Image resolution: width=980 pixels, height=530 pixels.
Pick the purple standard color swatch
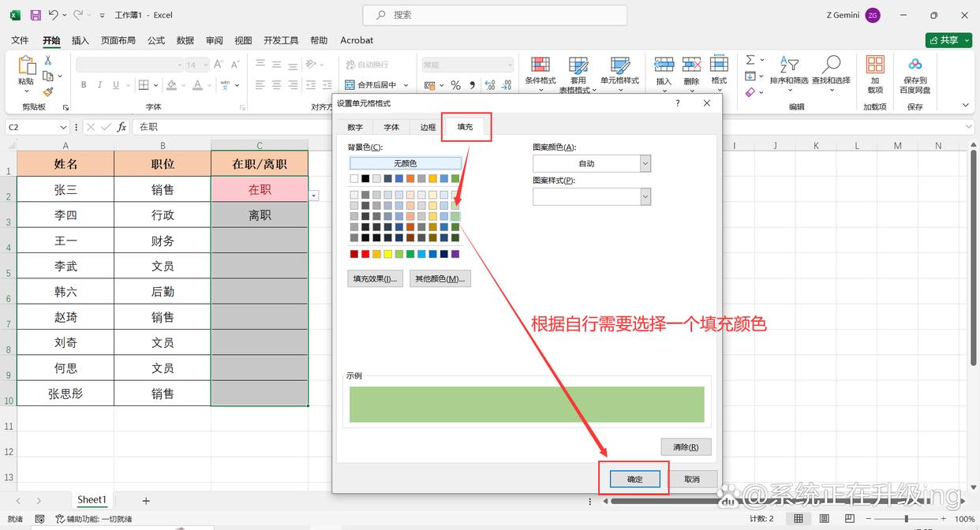(x=455, y=254)
